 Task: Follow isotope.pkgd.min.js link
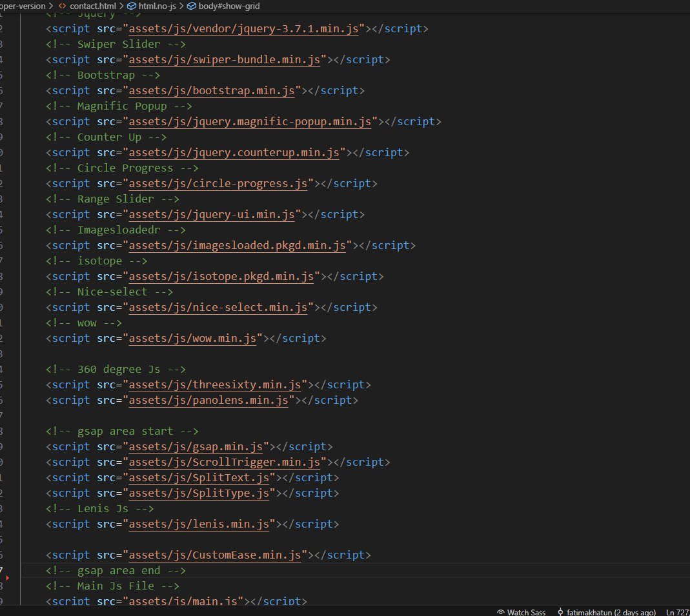point(221,277)
